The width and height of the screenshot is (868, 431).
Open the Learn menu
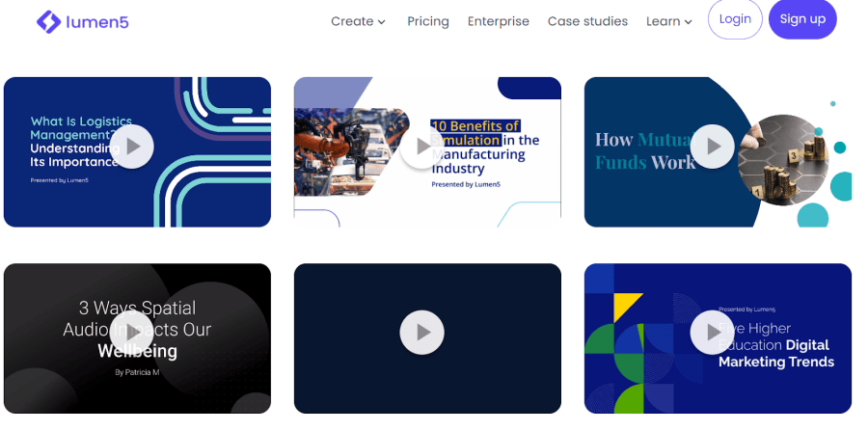(x=664, y=21)
